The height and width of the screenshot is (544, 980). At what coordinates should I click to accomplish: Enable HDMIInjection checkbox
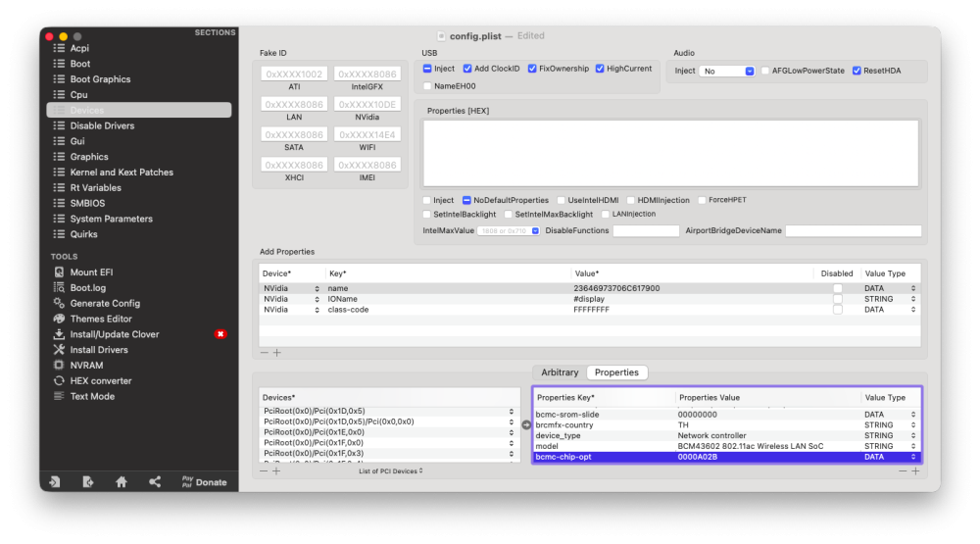(630, 200)
